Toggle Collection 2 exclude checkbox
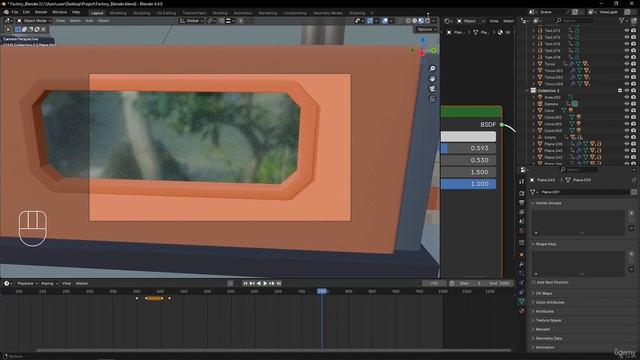The image size is (640, 360). 620,91
